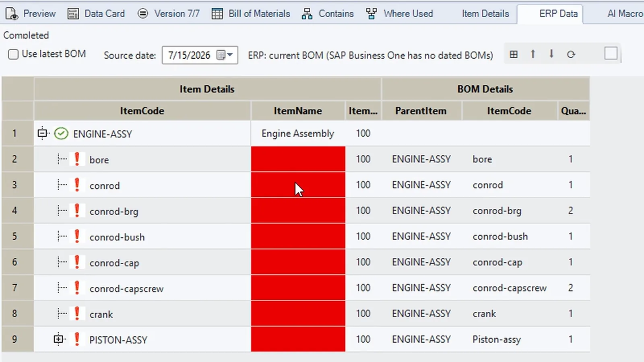Toggle the empty checkbox beside the refresh icon
The height and width of the screenshot is (362, 644).
pyautogui.click(x=611, y=53)
